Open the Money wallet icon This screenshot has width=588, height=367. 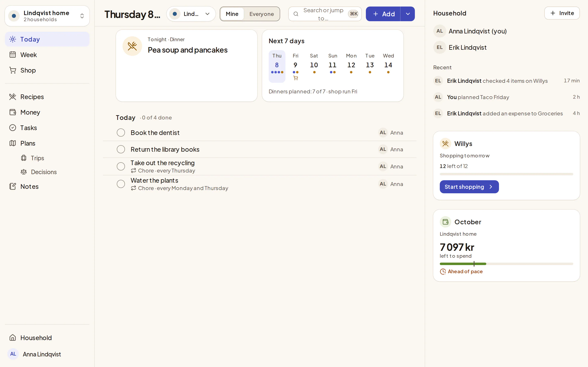click(13, 112)
